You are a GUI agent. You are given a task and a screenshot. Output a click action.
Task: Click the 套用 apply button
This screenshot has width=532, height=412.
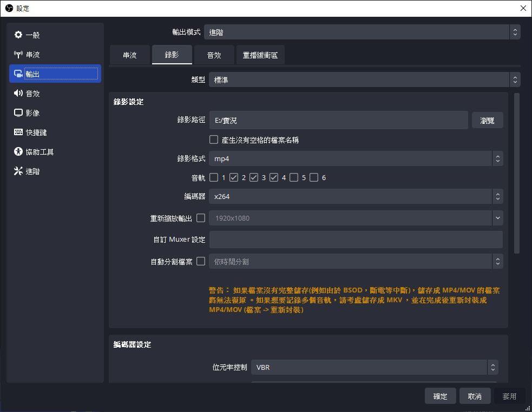coord(510,396)
